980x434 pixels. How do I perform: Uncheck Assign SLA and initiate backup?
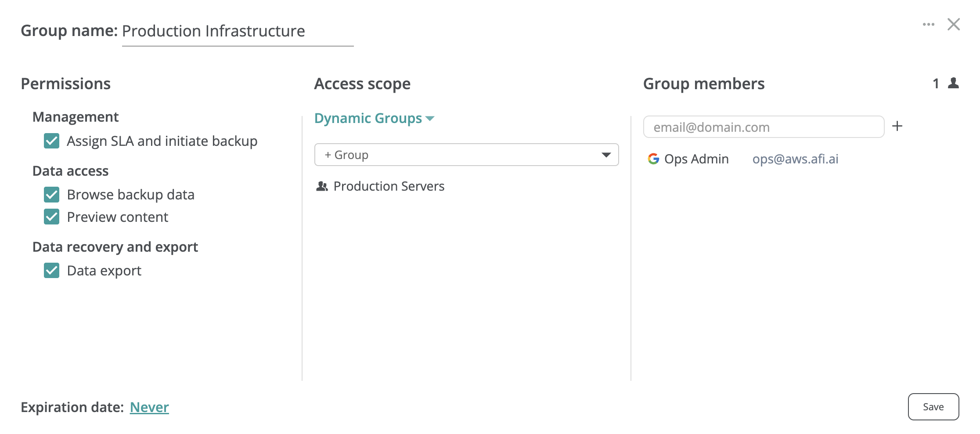52,141
